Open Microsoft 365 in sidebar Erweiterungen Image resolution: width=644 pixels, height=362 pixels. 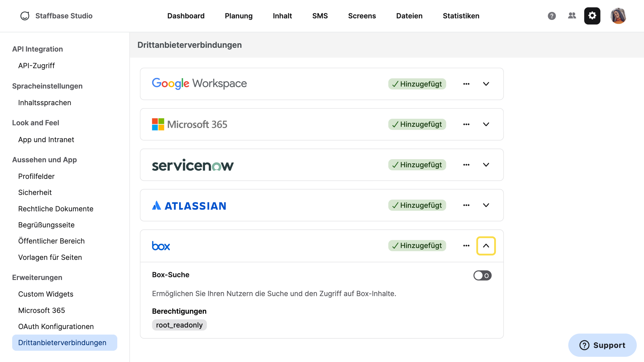42,310
